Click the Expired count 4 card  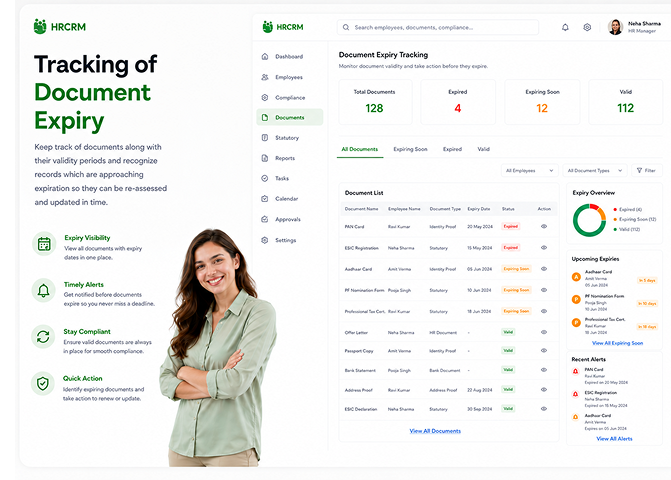point(458,102)
